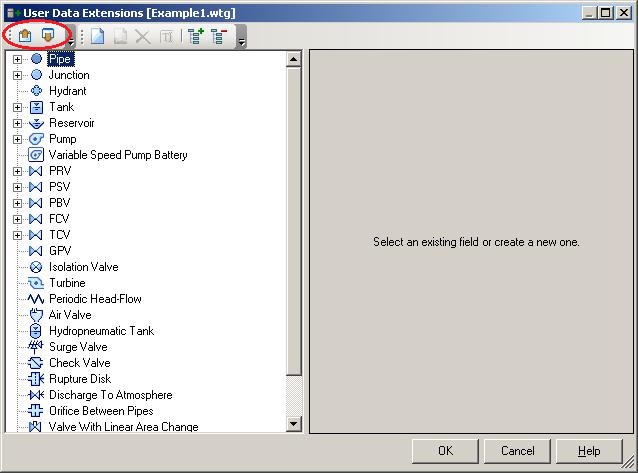Click the Cancel button
The image size is (638, 473).
click(517, 451)
